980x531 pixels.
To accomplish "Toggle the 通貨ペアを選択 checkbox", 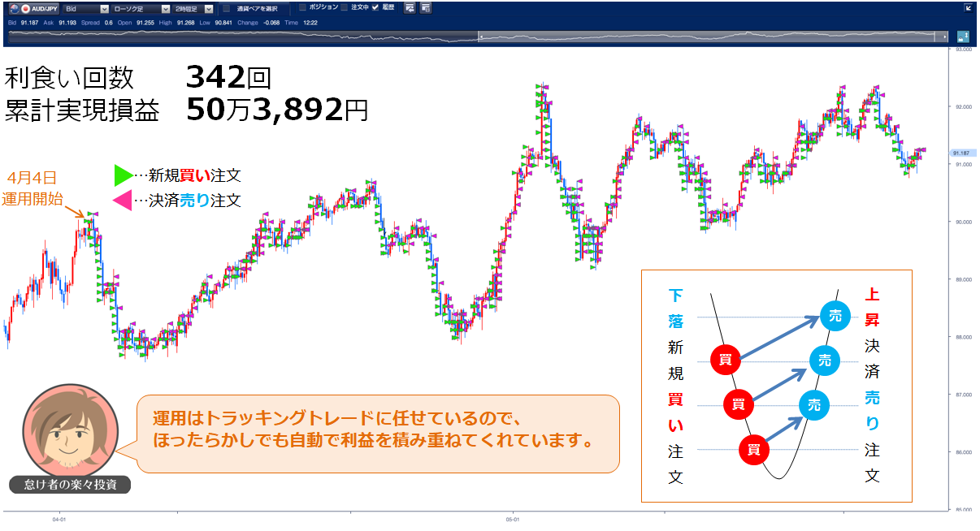I will [227, 8].
